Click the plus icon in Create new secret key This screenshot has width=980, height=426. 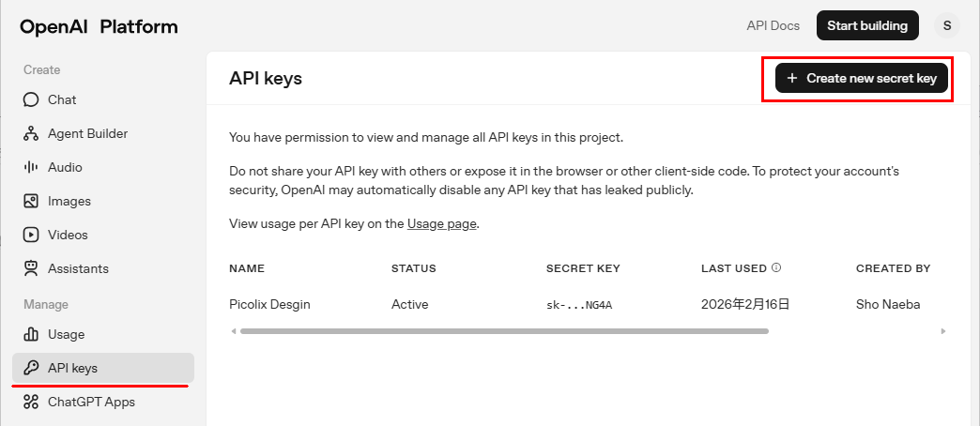point(792,79)
